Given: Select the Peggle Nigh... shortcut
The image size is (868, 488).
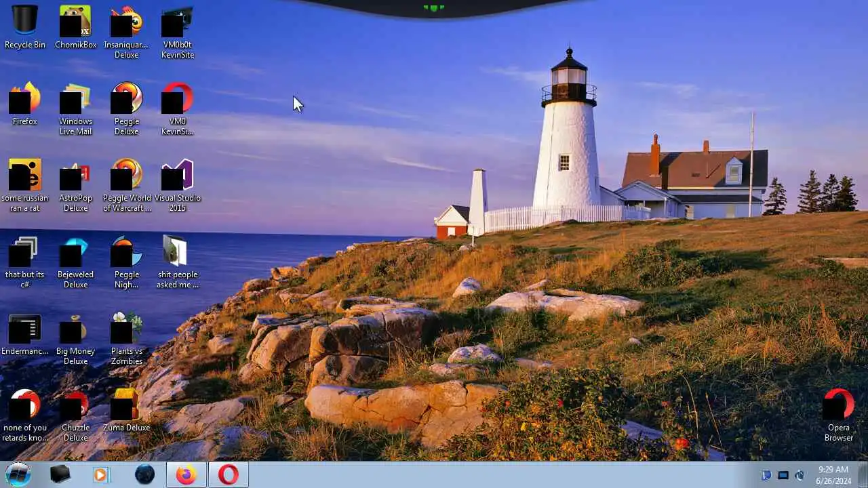Looking at the screenshot, I should point(126,262).
